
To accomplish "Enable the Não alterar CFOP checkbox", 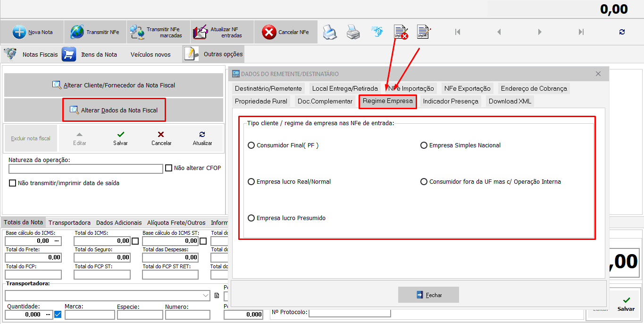I will [169, 168].
